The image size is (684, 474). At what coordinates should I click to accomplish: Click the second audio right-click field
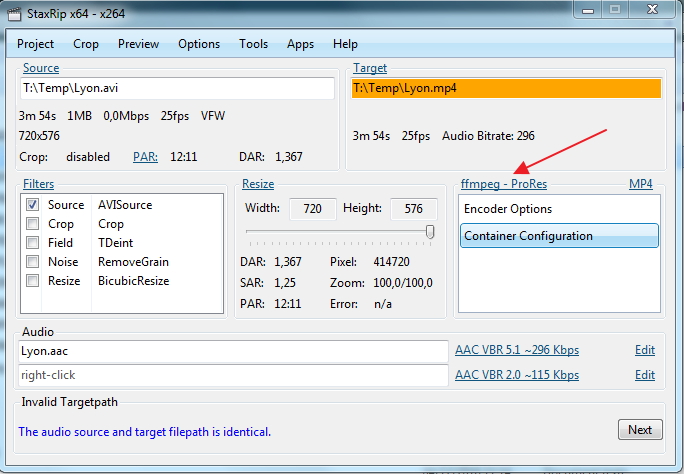(x=233, y=375)
